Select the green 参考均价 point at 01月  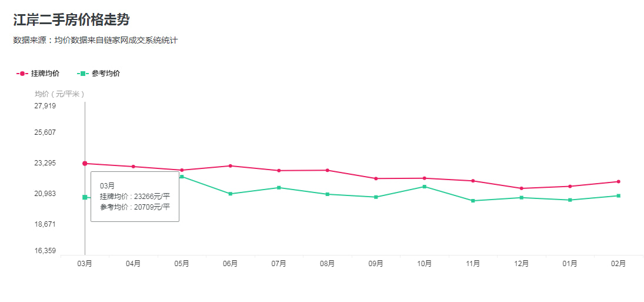[x=570, y=200]
